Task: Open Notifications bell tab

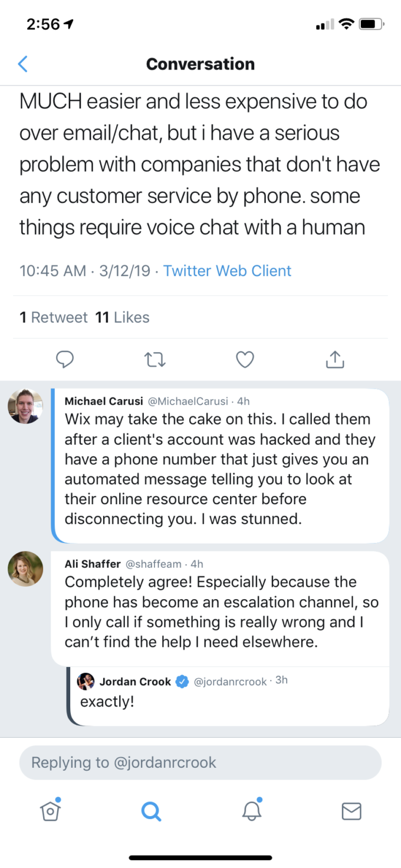Action: tap(252, 811)
